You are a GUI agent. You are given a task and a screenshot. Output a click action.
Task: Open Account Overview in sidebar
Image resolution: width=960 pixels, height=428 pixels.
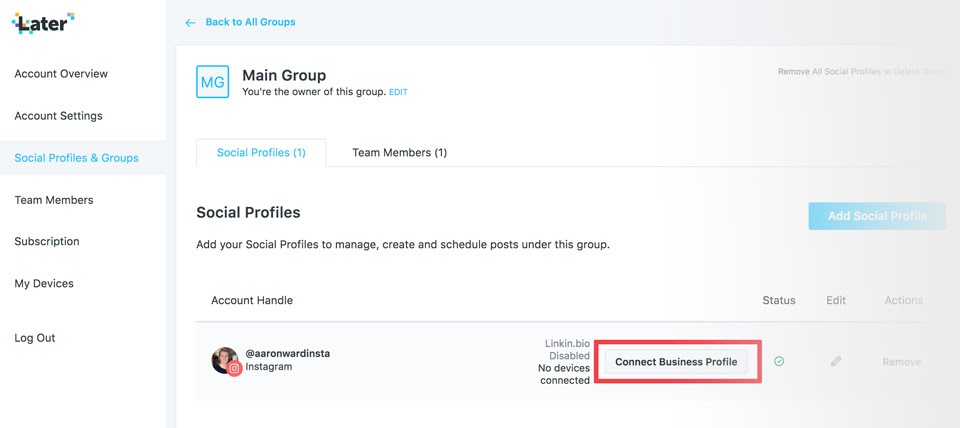61,74
